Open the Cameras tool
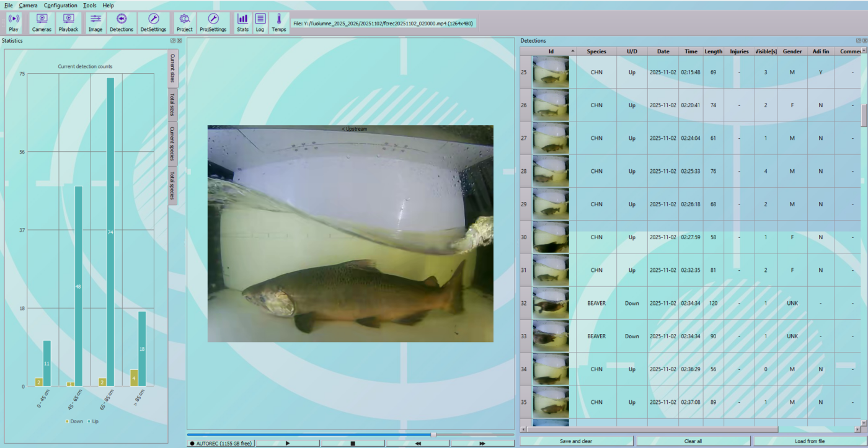The width and height of the screenshot is (868, 448). click(42, 23)
